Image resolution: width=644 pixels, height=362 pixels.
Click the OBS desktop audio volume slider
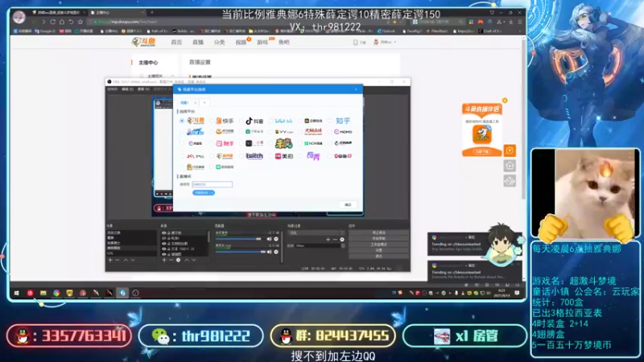point(238,239)
